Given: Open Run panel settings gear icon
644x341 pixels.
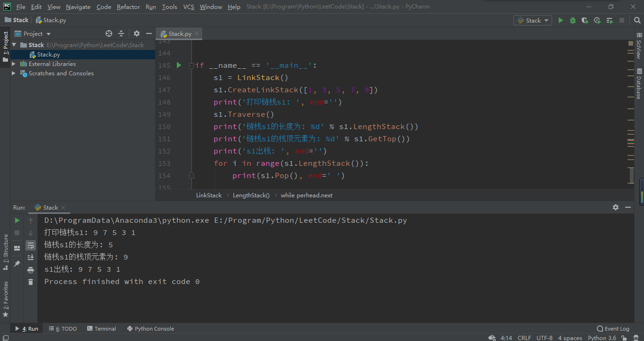Looking at the screenshot, I should pyautogui.click(x=616, y=207).
